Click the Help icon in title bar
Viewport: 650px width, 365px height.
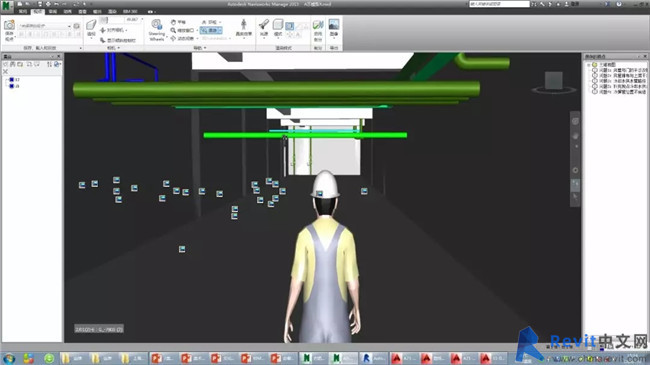click(x=619, y=4)
